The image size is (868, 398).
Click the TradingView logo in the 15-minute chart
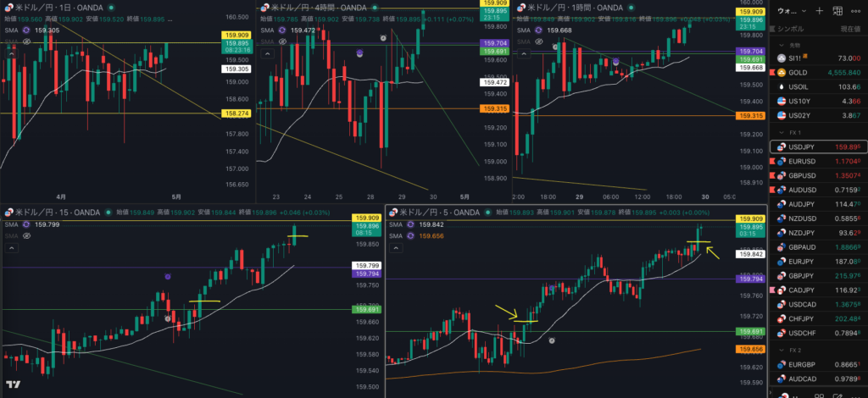coord(14,385)
